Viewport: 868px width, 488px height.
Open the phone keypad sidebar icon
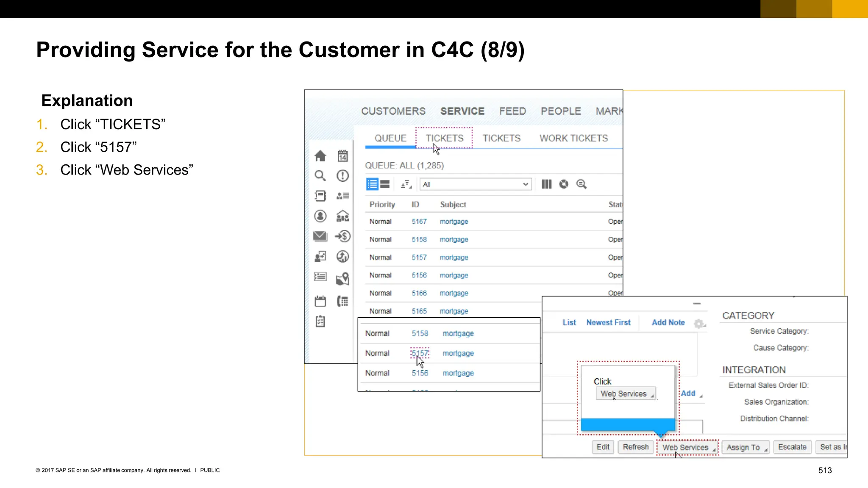point(342,301)
